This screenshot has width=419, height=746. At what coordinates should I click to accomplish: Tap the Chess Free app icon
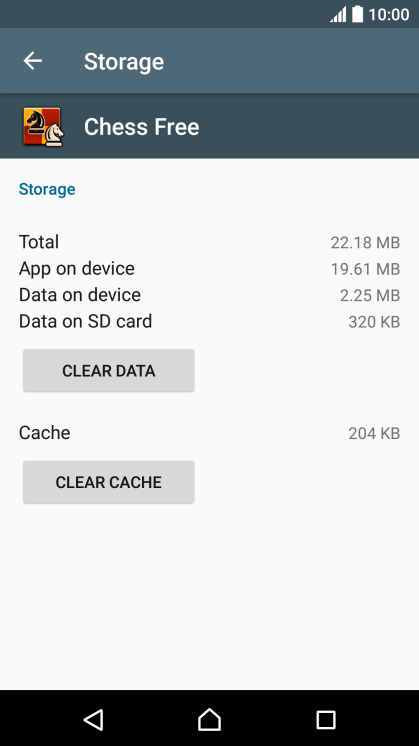pyautogui.click(x=43, y=127)
